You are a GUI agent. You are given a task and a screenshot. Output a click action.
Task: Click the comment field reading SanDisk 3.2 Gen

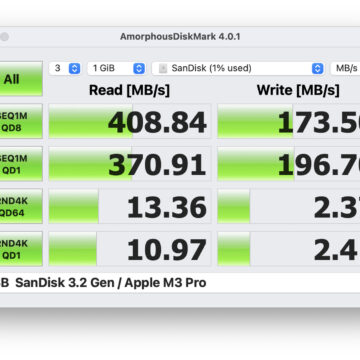tap(180, 283)
